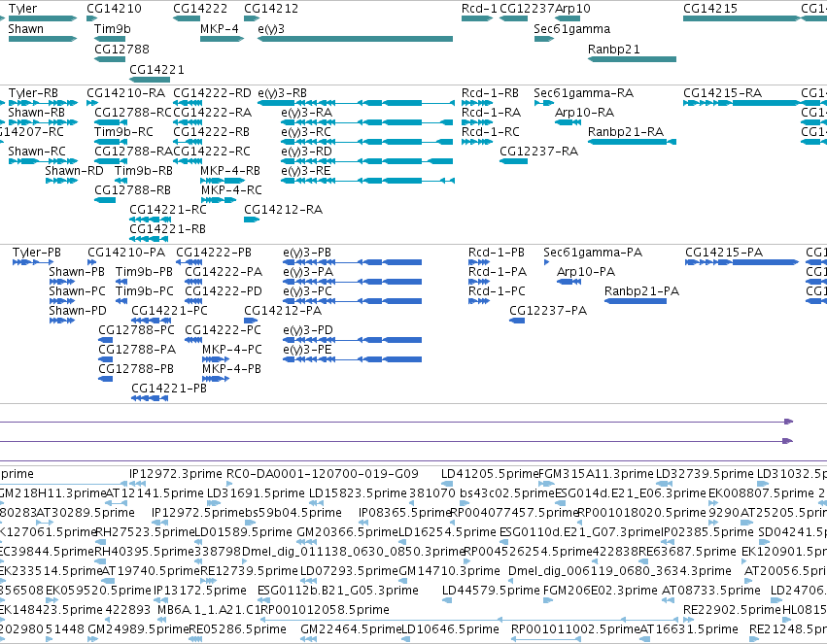Screen dimensions: 827x644
Task: Click the IP13172.5prime EST label
Action: tap(200, 591)
